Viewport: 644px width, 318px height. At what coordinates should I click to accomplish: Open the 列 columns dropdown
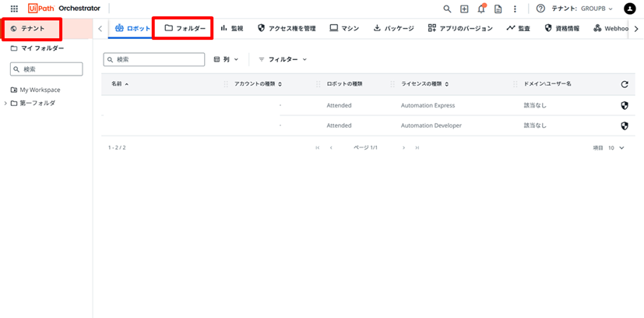tap(227, 59)
